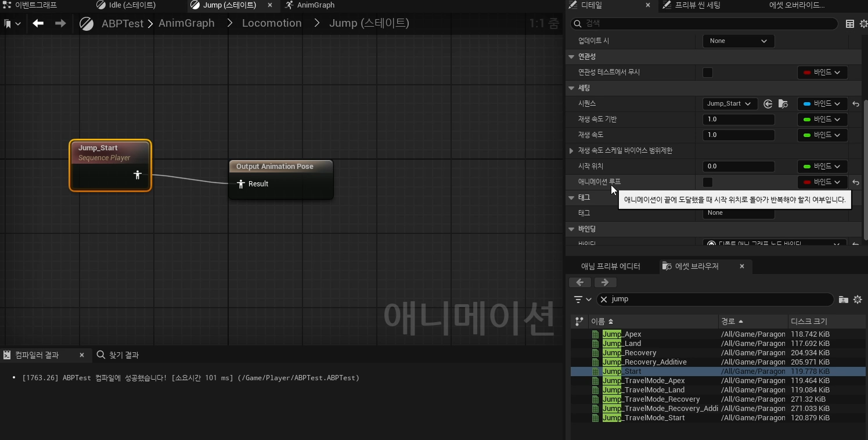
Task: Sort assets by the 이름 column
Action: click(653, 322)
